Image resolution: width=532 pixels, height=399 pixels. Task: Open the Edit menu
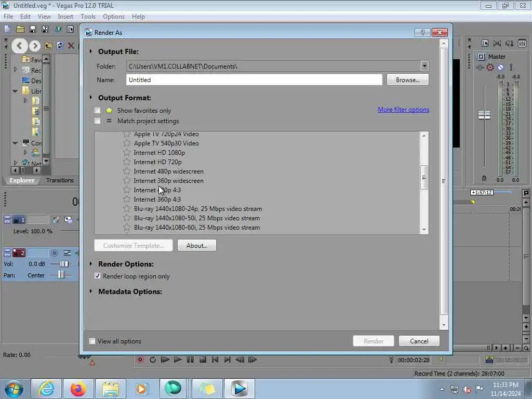click(25, 16)
